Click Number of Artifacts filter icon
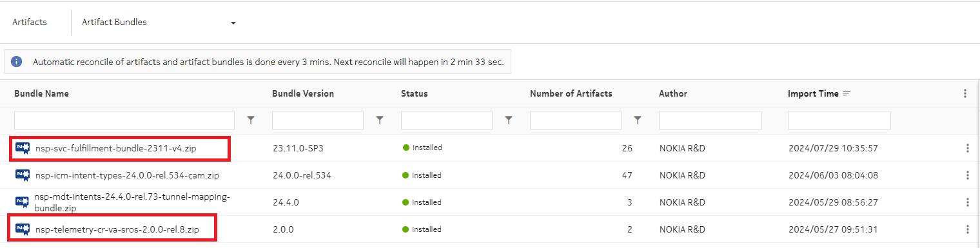Viewport: 980px width, 248px height. pyautogui.click(x=638, y=120)
